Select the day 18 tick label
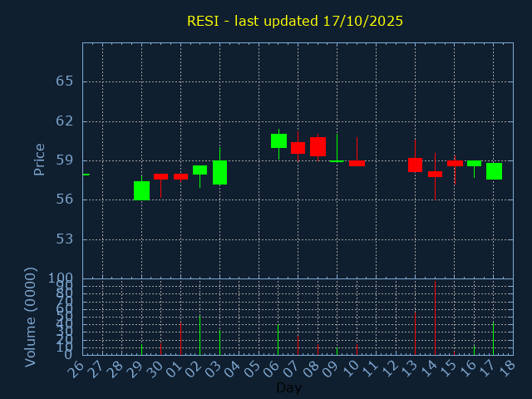 pyautogui.click(x=506, y=367)
